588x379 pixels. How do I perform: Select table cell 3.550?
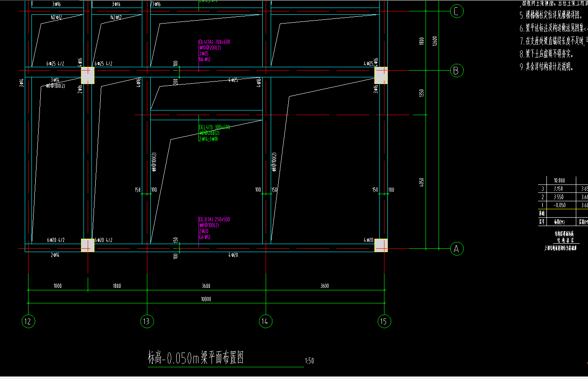coord(558,197)
